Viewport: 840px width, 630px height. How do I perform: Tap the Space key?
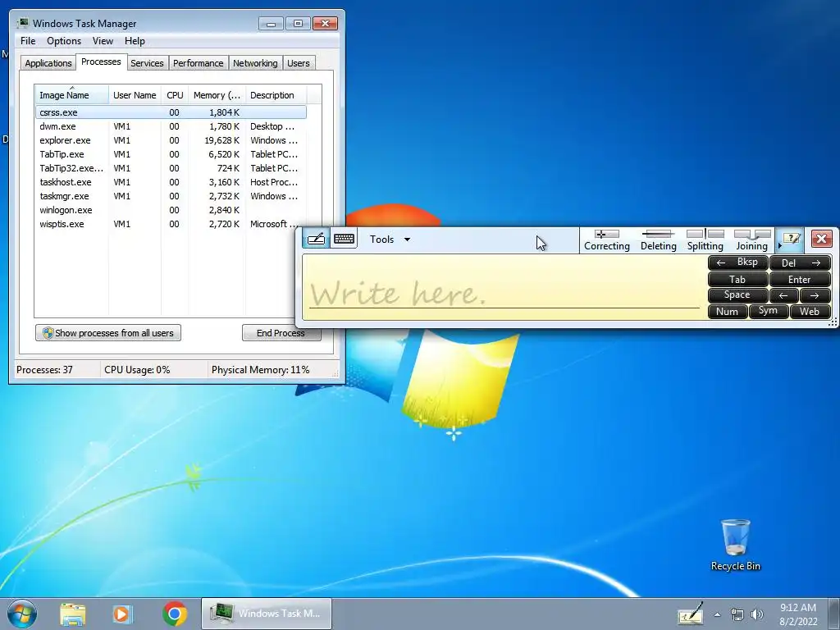click(x=738, y=295)
